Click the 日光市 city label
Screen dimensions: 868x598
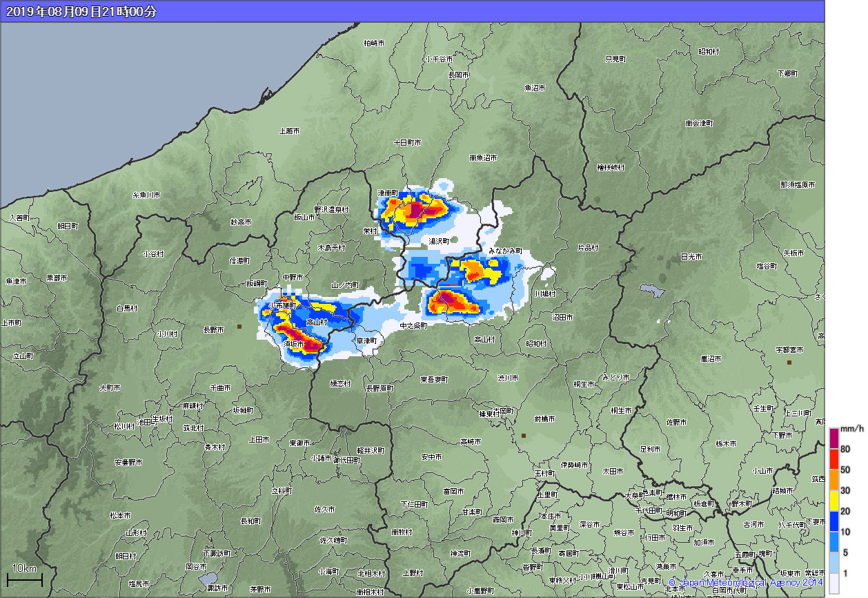point(691,256)
